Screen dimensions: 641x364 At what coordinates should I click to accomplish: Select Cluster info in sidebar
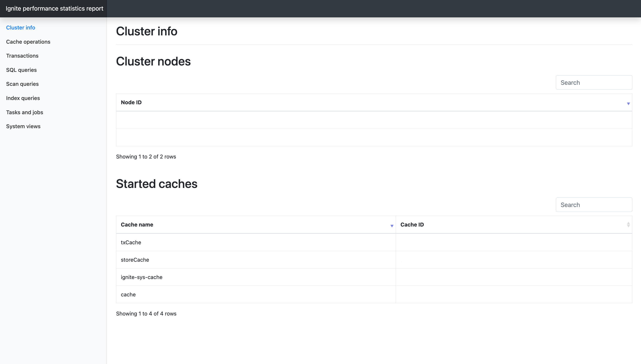coord(21,28)
